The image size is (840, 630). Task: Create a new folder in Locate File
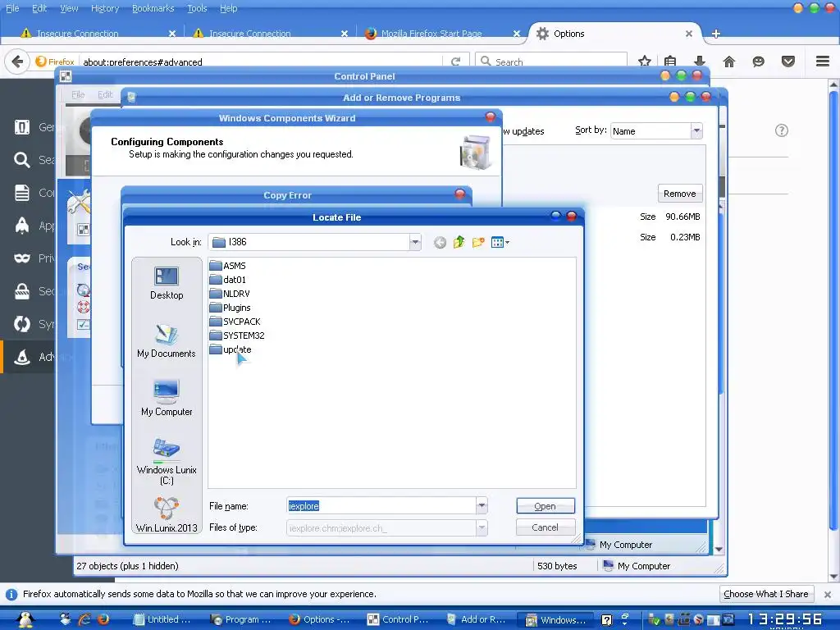pyautogui.click(x=478, y=242)
